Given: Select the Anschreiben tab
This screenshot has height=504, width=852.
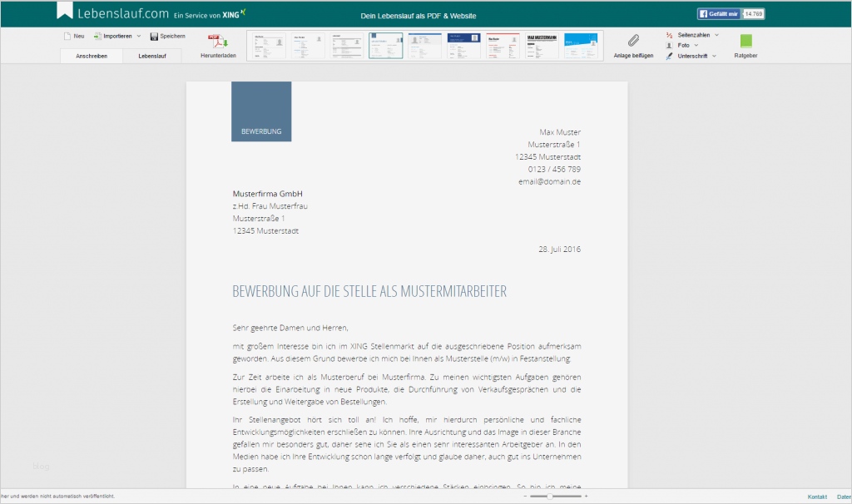Looking at the screenshot, I should click(92, 56).
